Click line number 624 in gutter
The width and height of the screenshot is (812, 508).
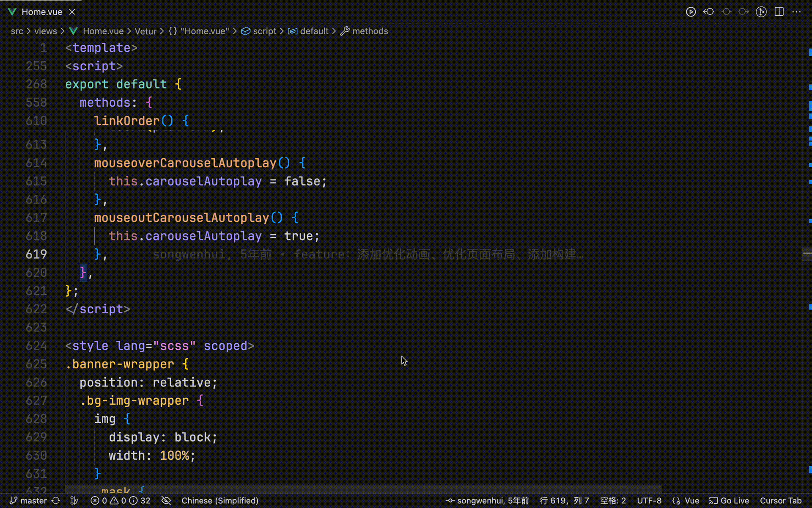coord(36,346)
